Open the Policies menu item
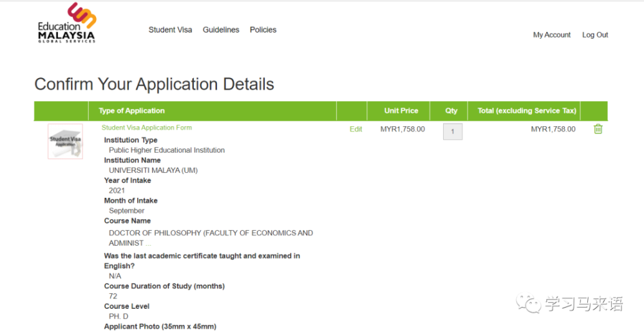This screenshot has width=644, height=332. (x=263, y=30)
